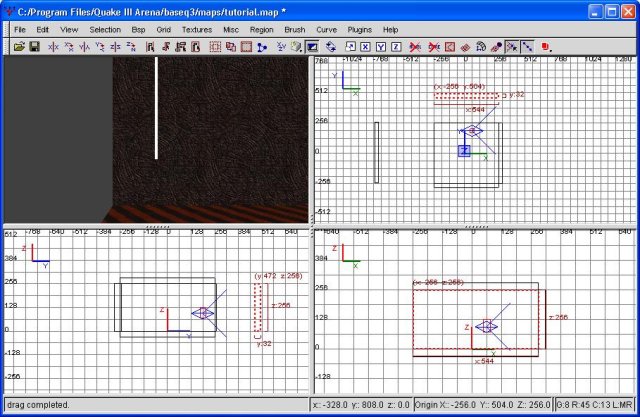Toggle cubic clipping of the camera view
The height and width of the screenshot is (417, 640).
pos(312,47)
